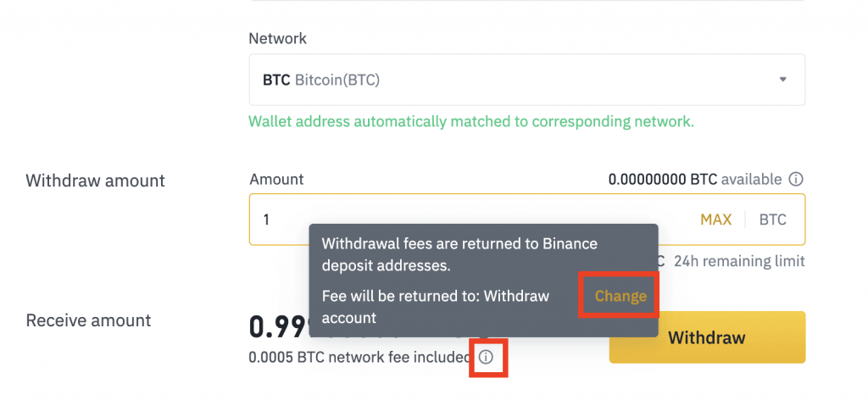Click the Fee will be returned to line
The image size is (868, 406).
[435, 307]
